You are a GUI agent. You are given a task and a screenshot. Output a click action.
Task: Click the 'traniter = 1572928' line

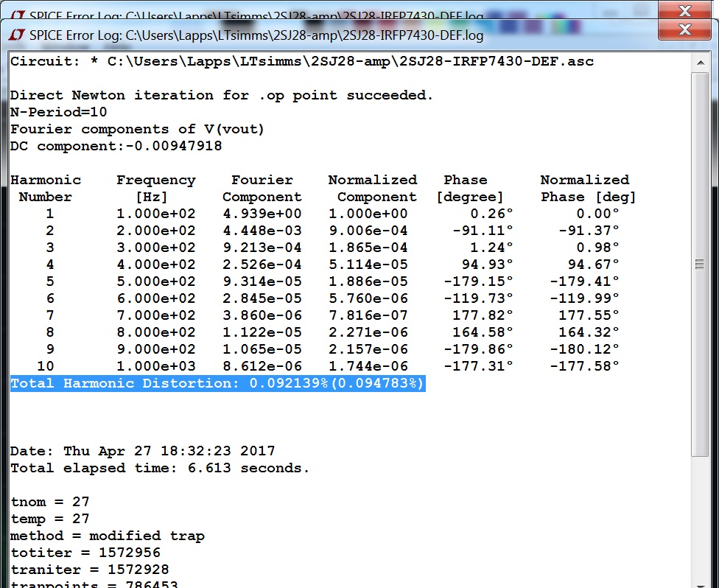pyautogui.click(x=89, y=570)
